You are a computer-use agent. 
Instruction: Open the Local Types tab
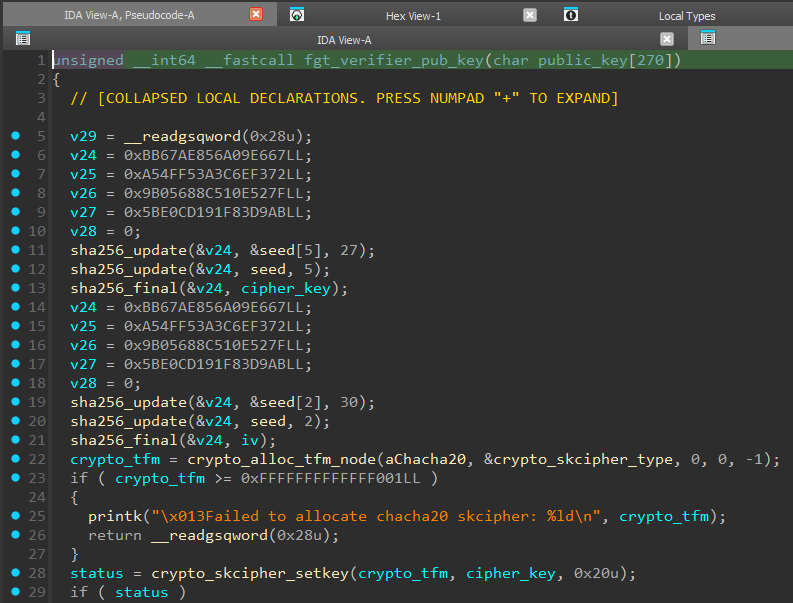[686, 16]
